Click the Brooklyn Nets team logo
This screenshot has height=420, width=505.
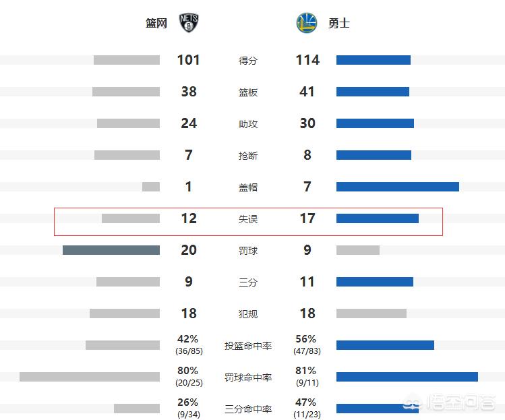(189, 24)
